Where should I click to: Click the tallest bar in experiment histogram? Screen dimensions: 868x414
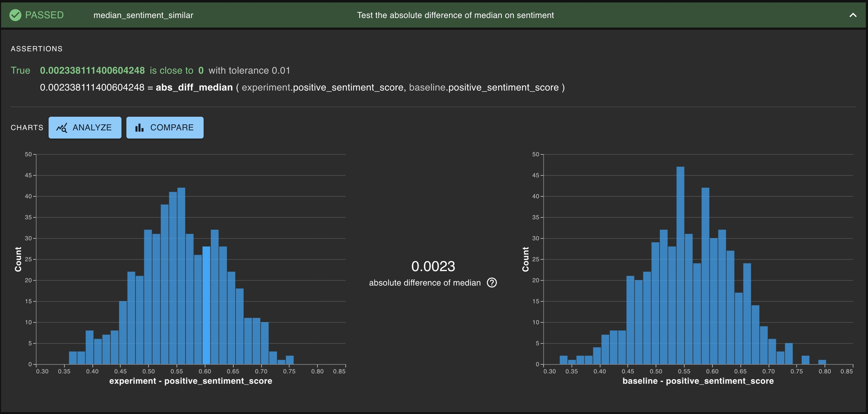click(x=181, y=276)
